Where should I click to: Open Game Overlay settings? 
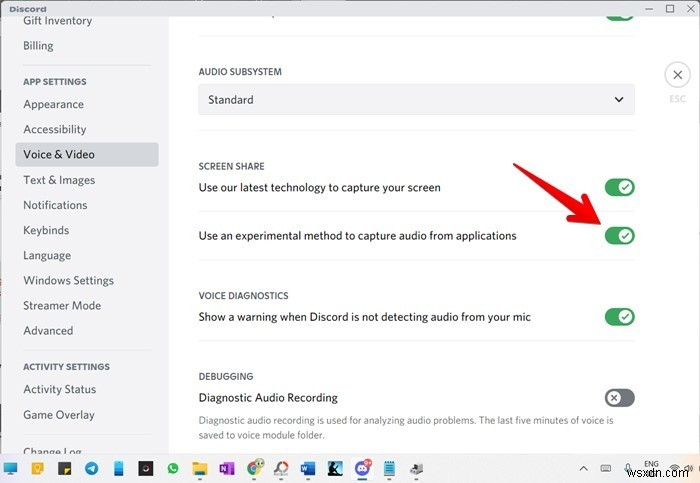[x=59, y=415]
